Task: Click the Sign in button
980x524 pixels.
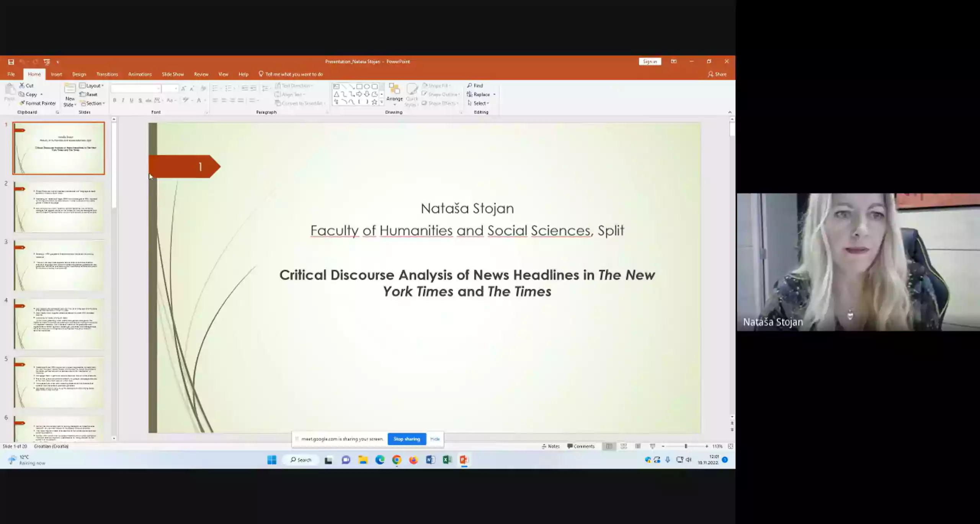Action: [650, 62]
